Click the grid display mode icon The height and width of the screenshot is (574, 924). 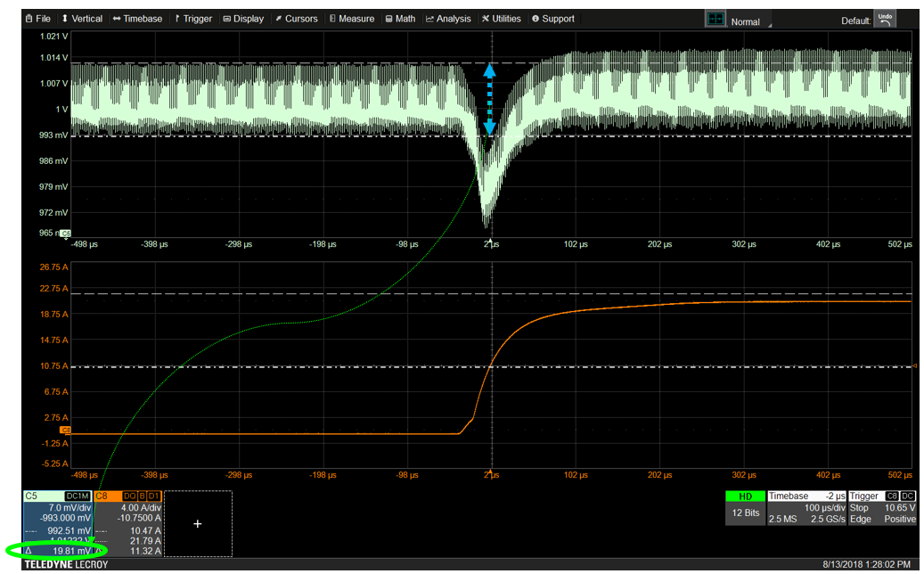click(715, 20)
